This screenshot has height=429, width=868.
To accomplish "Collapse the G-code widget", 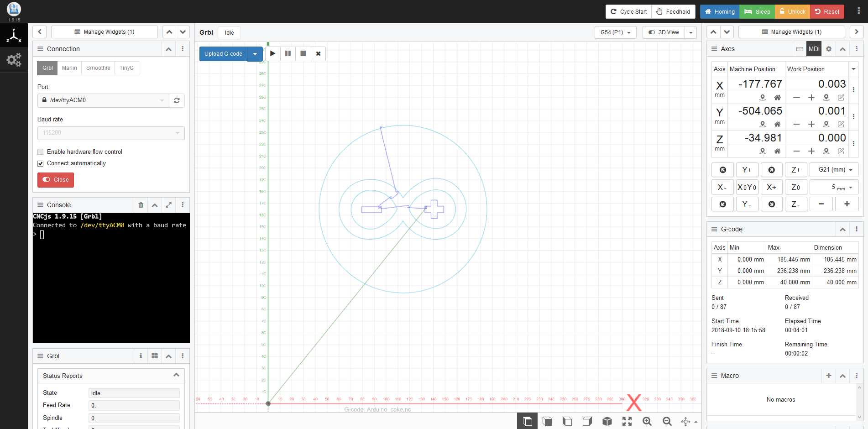I will pyautogui.click(x=842, y=229).
